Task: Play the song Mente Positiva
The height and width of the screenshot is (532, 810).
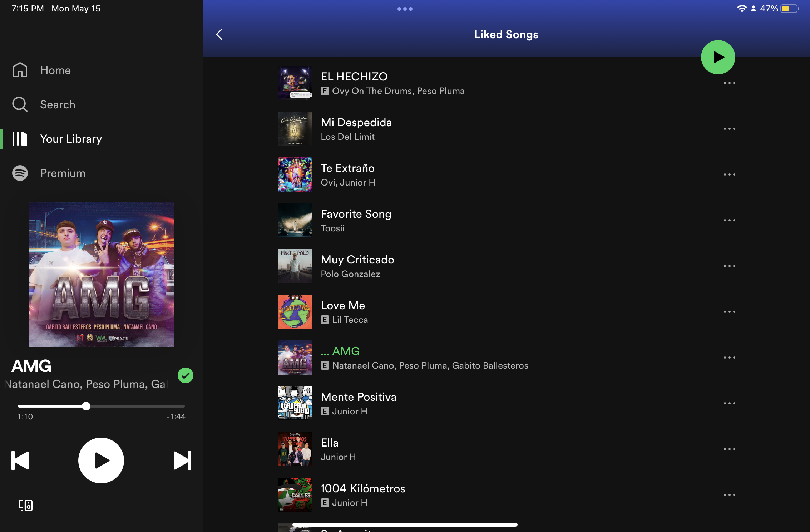Action: pos(359,397)
